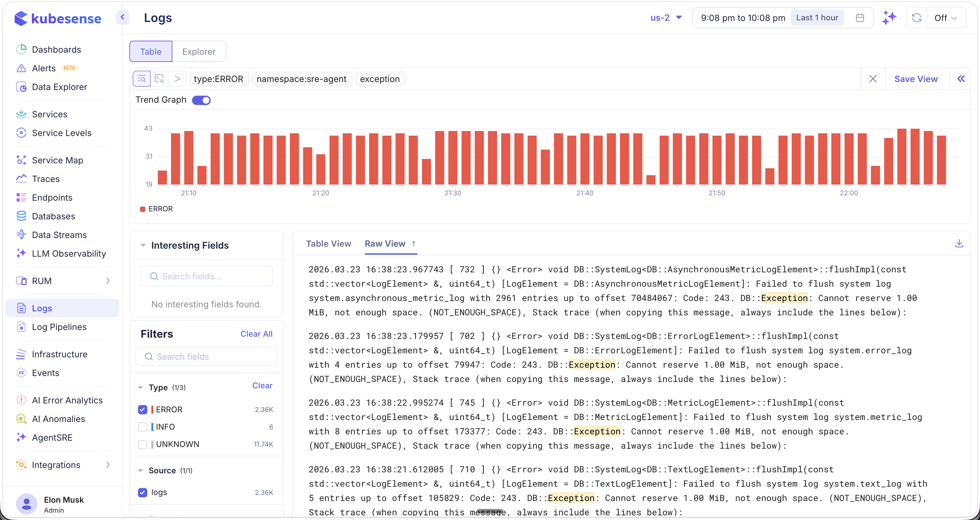Check the INFO type filter checkbox
Screen dimensions: 980x520
pyautogui.click(x=143, y=427)
